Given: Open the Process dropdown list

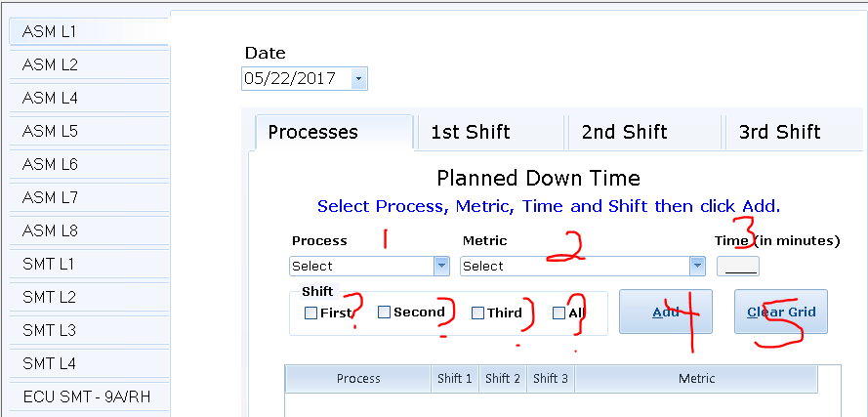Looking at the screenshot, I should point(441,266).
